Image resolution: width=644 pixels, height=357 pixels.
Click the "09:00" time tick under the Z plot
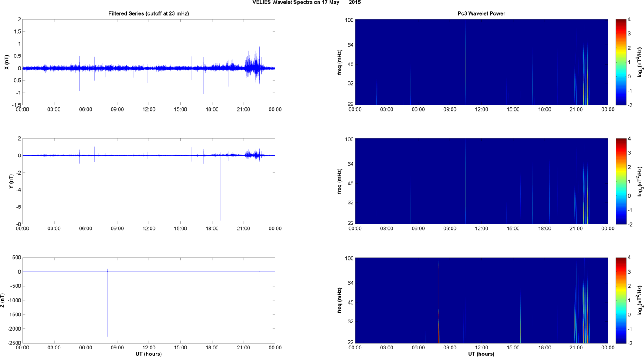[117, 348]
